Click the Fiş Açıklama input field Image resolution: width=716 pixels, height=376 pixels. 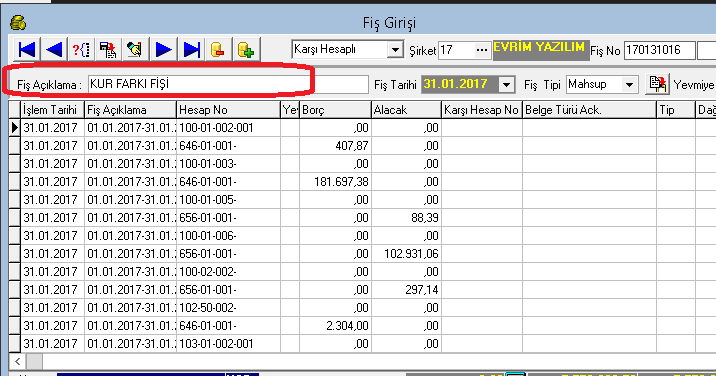tap(228, 85)
